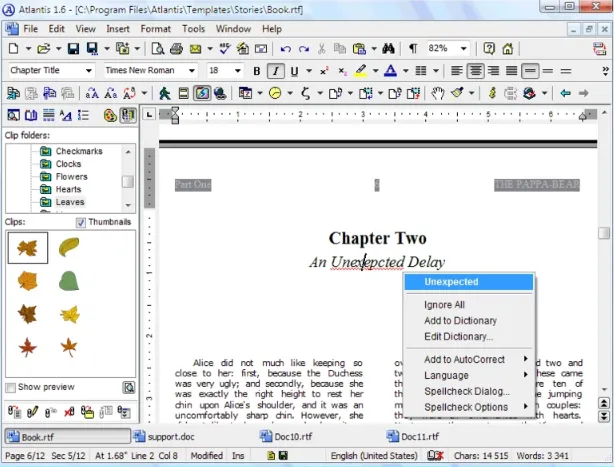Apply Superscript formatting
Screen dimensions: 614x467
coord(324,71)
